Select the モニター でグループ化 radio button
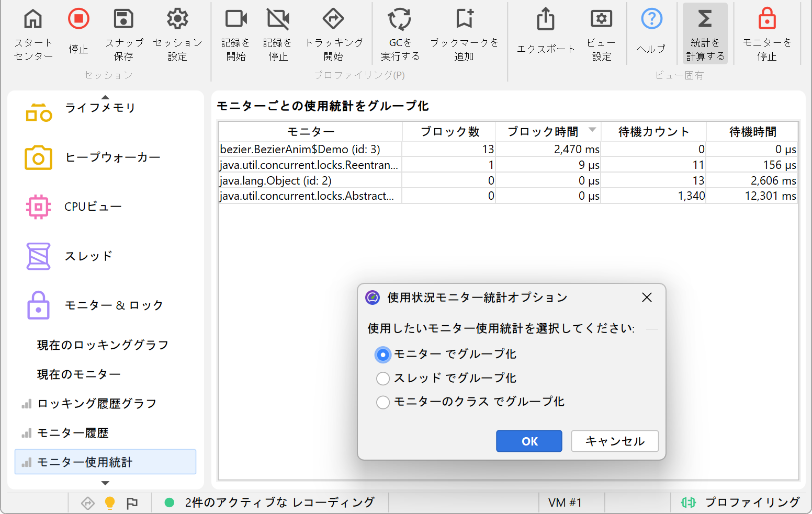 383,355
